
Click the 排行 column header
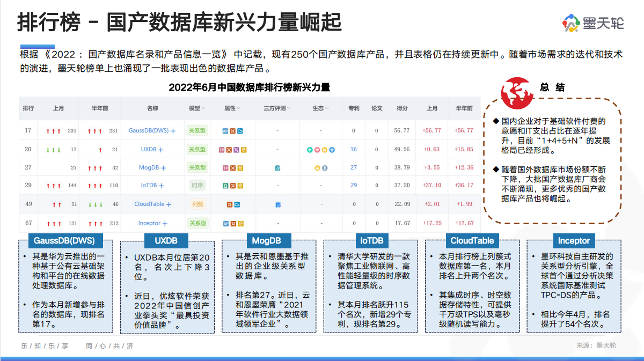pos(28,108)
